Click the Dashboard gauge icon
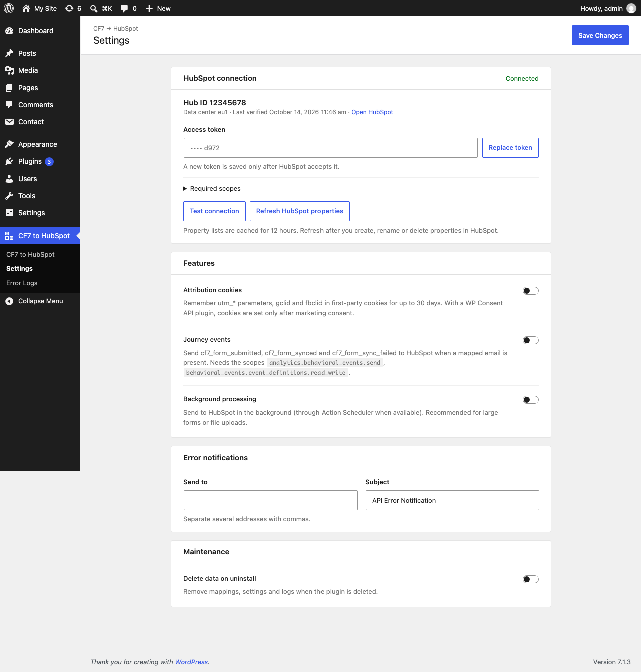This screenshot has height=672, width=641. click(9, 31)
